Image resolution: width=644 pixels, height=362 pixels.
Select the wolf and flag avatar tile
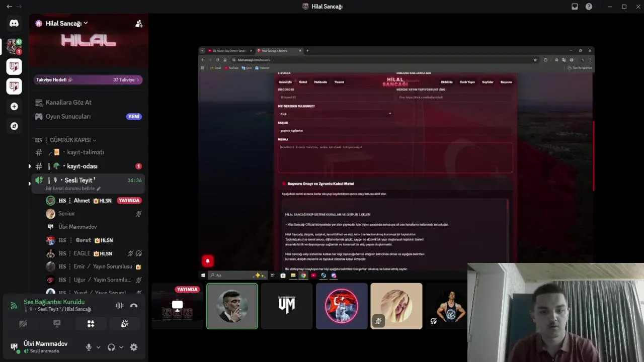(342, 306)
